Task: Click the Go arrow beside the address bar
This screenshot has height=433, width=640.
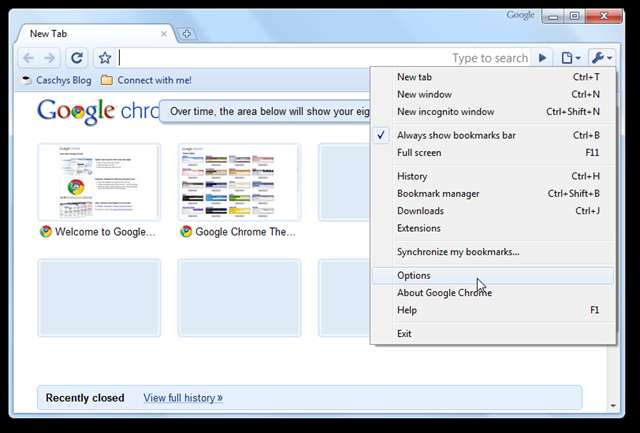Action: [x=542, y=58]
